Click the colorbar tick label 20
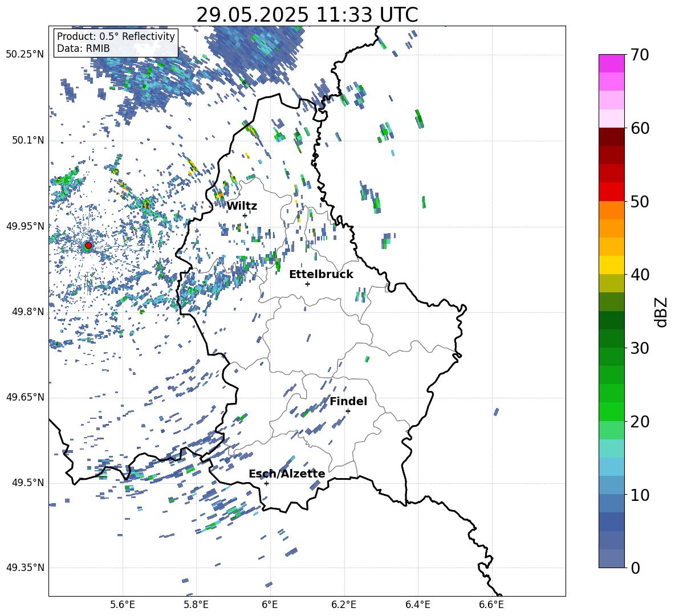This screenshot has width=675, height=616. pos(640,422)
